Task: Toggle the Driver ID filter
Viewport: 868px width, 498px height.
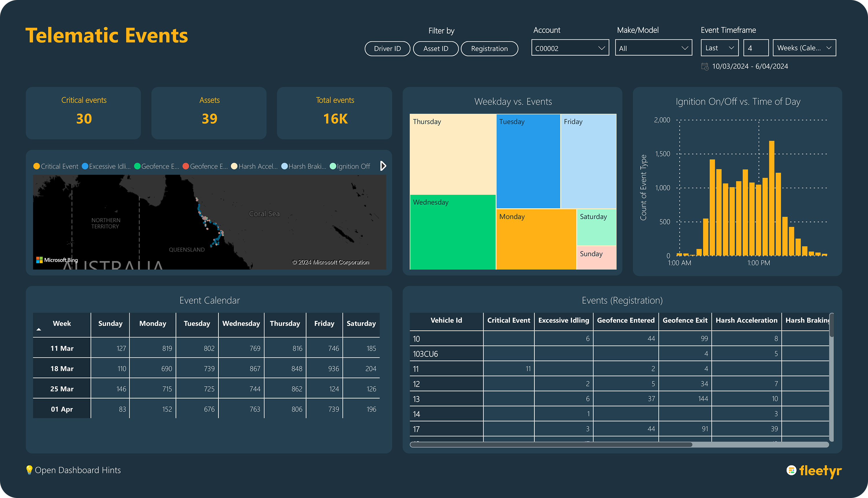Action: 387,49
